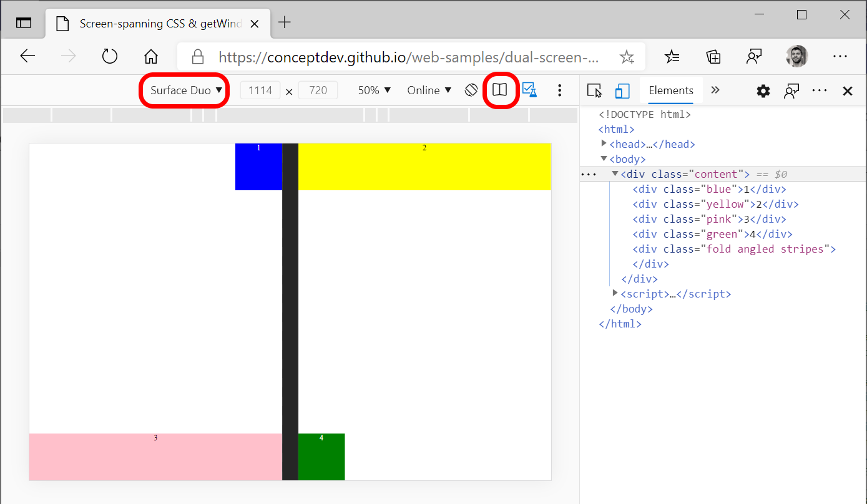Click the yellow box numbered 2
The height and width of the screenshot is (504, 867).
[424, 167]
